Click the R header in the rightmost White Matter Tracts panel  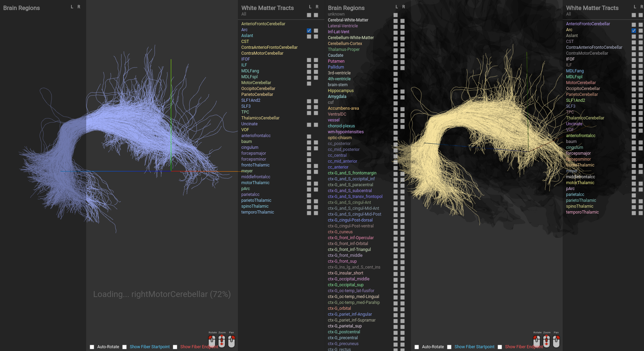tap(642, 7)
